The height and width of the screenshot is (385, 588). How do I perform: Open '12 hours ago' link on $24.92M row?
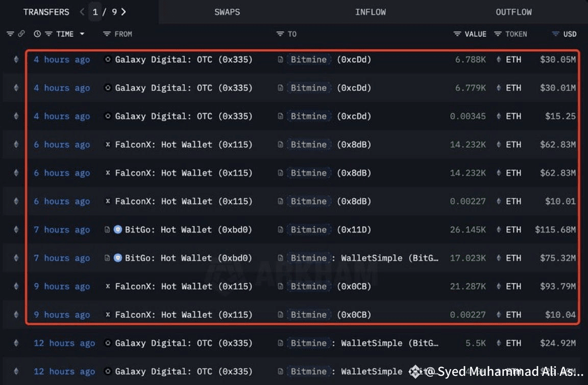pos(64,343)
